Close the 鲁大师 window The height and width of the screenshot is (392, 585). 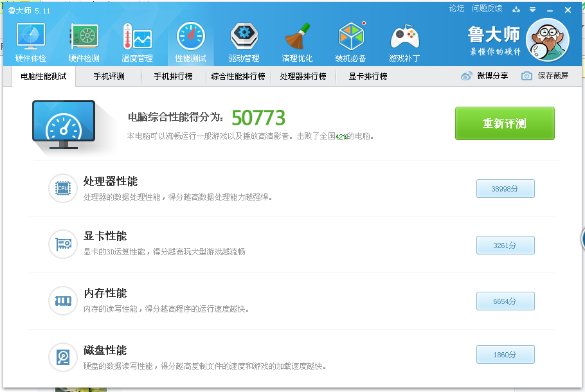(x=568, y=10)
